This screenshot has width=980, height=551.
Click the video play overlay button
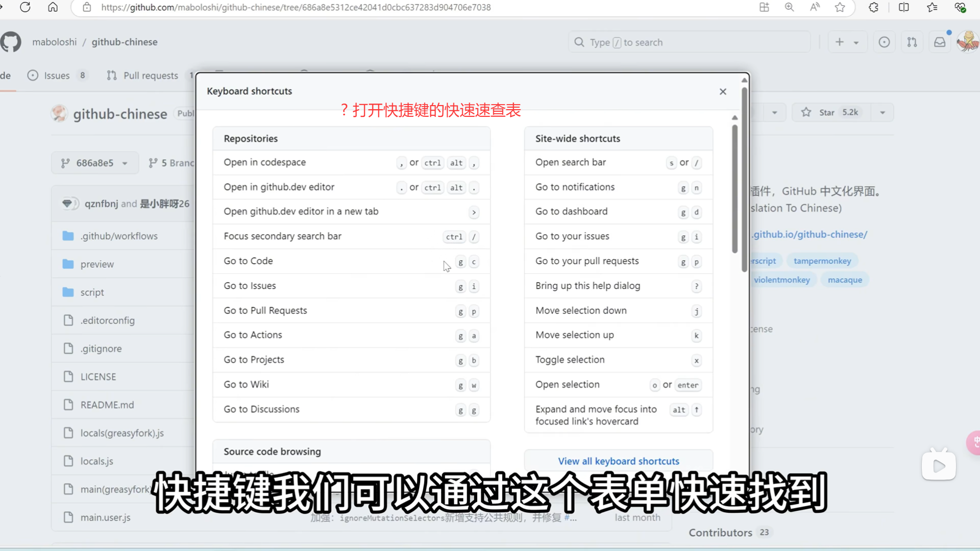[939, 465]
